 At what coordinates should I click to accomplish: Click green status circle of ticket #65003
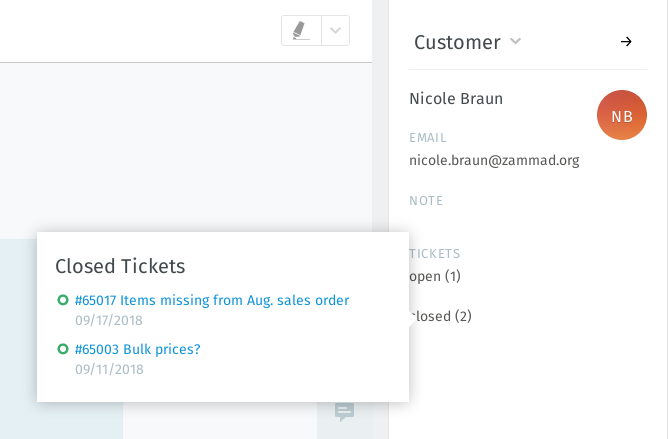pos(63,349)
